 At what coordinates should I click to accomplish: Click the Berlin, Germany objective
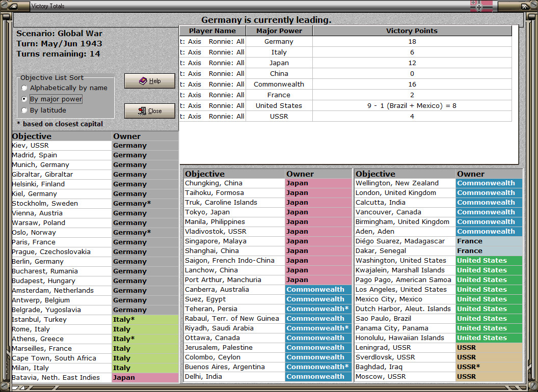click(62, 261)
